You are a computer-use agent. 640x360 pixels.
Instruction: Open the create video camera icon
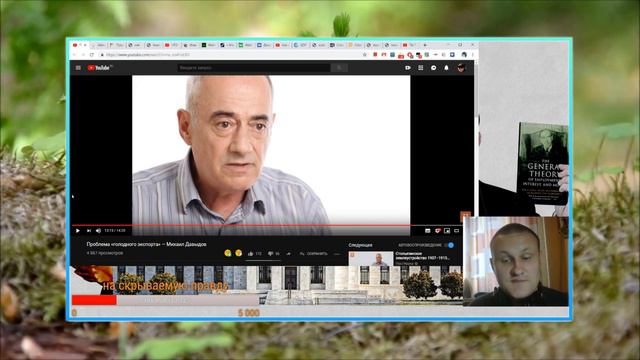pos(408,68)
